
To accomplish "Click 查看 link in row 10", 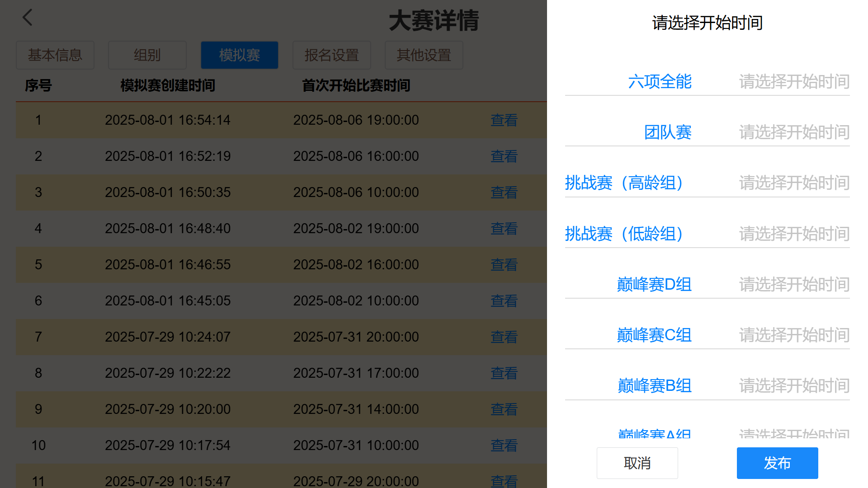I will (504, 446).
